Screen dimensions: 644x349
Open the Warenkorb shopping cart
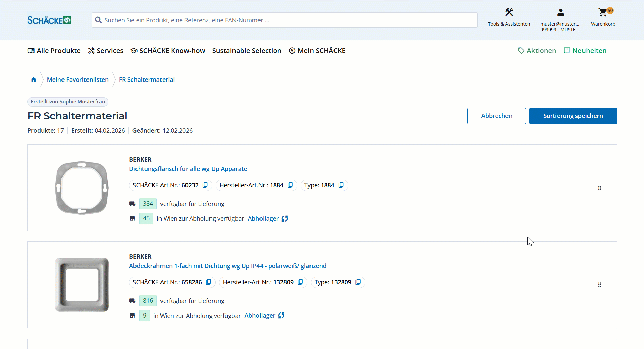[603, 17]
